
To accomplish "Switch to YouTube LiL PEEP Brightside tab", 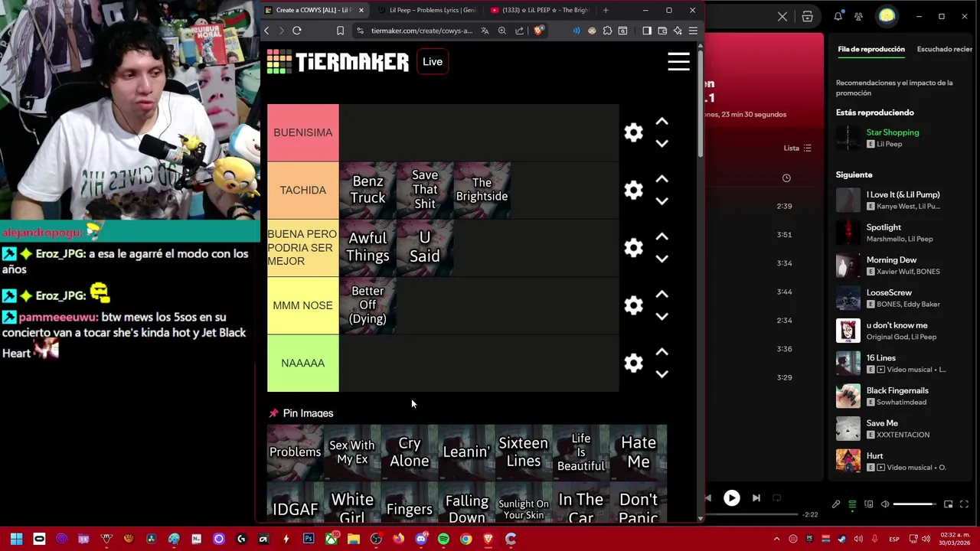I will (x=540, y=10).
